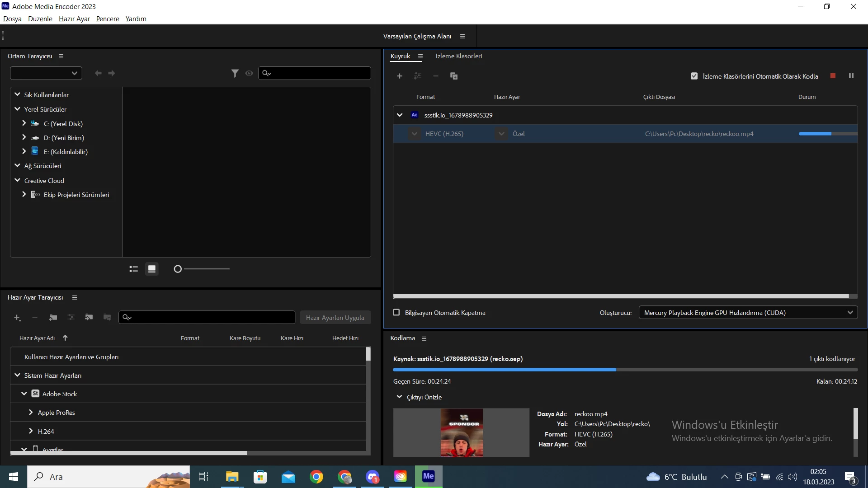Uncheck İzleme Klasörlerini Otomatik Olarak Kodla
This screenshot has height=488, width=868.
click(x=694, y=76)
